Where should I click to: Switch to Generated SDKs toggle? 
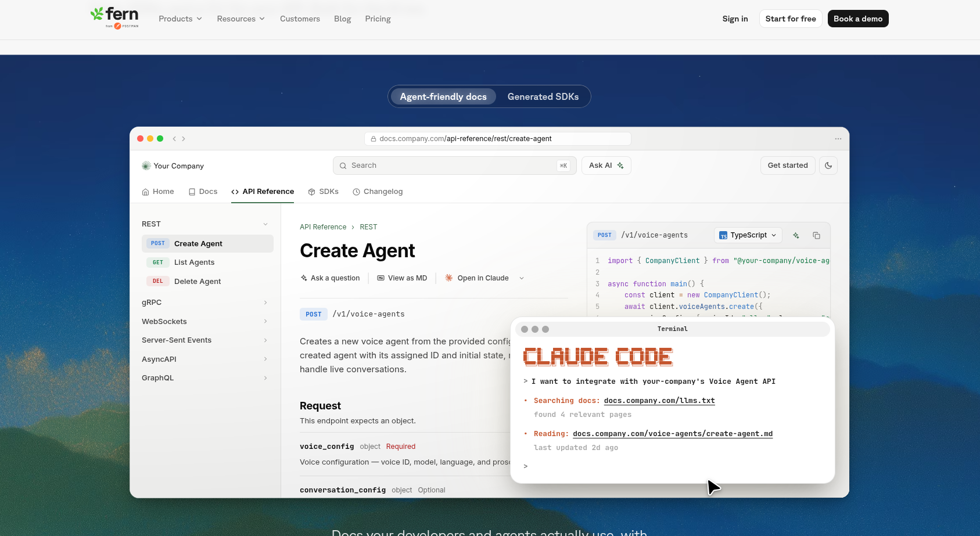(x=543, y=96)
